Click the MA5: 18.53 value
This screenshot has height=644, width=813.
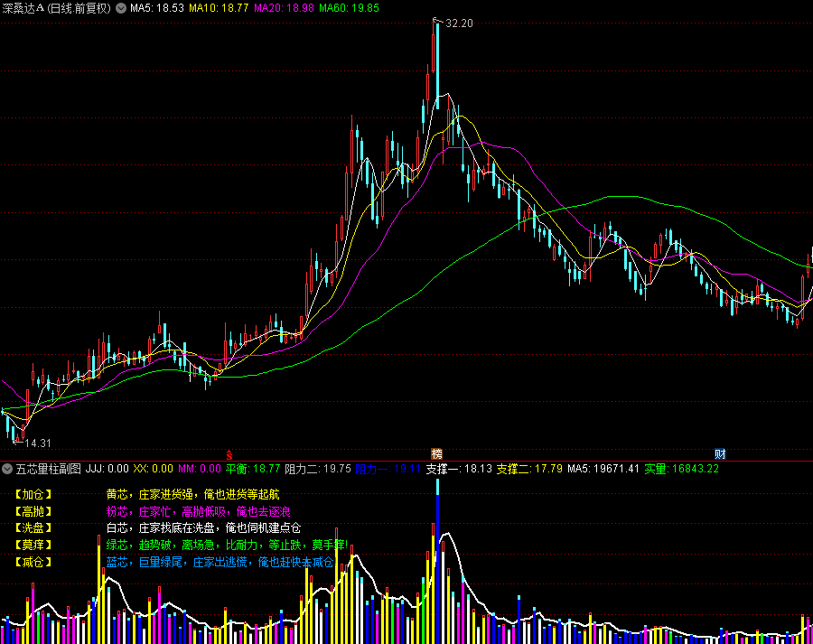coord(156,8)
